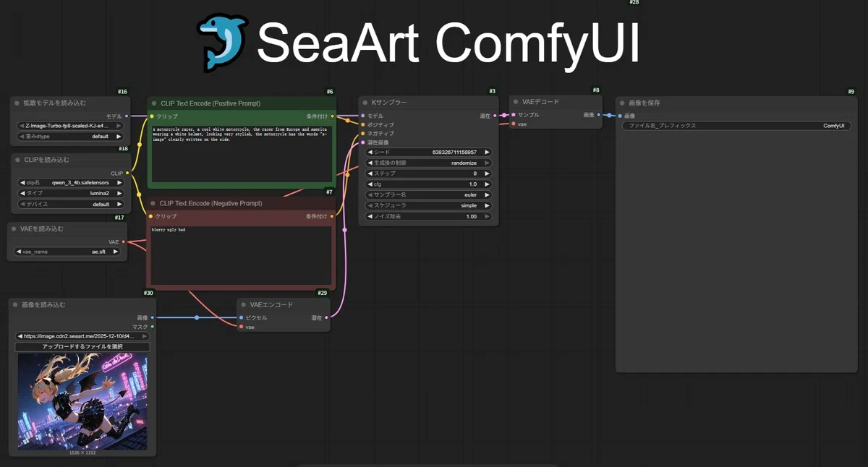
Task: Click the ファイル名_プレフィックス ComfyUI text field
Action: (736, 126)
